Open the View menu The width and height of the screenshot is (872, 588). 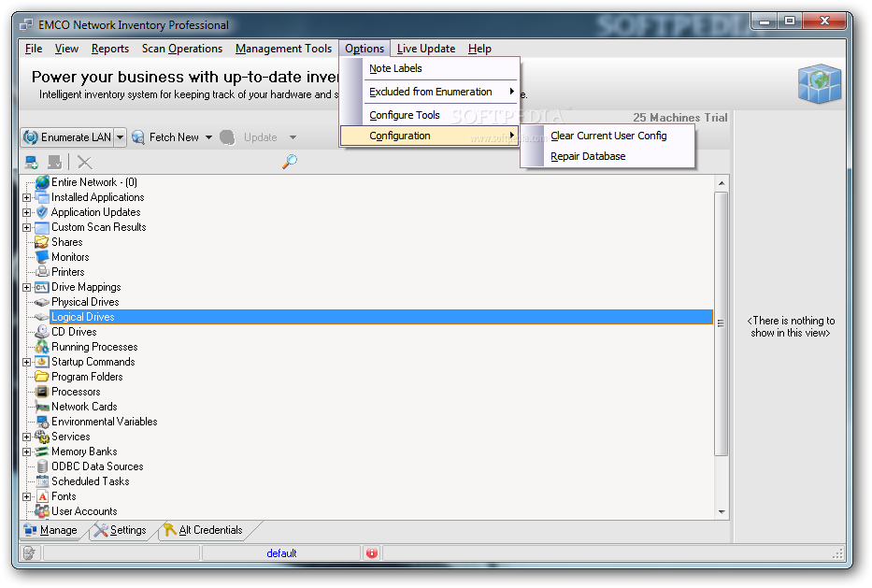(66, 49)
